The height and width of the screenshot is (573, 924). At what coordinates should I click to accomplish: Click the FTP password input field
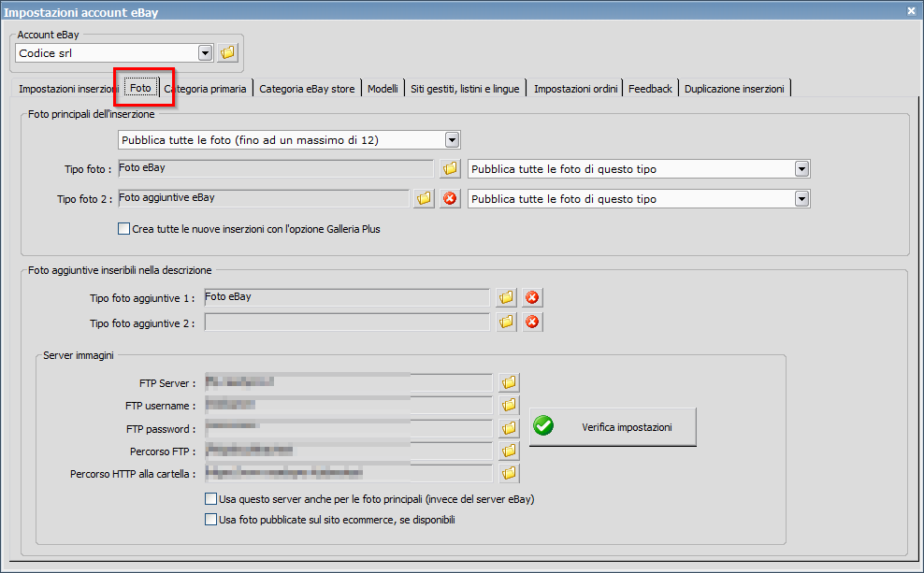(348, 428)
